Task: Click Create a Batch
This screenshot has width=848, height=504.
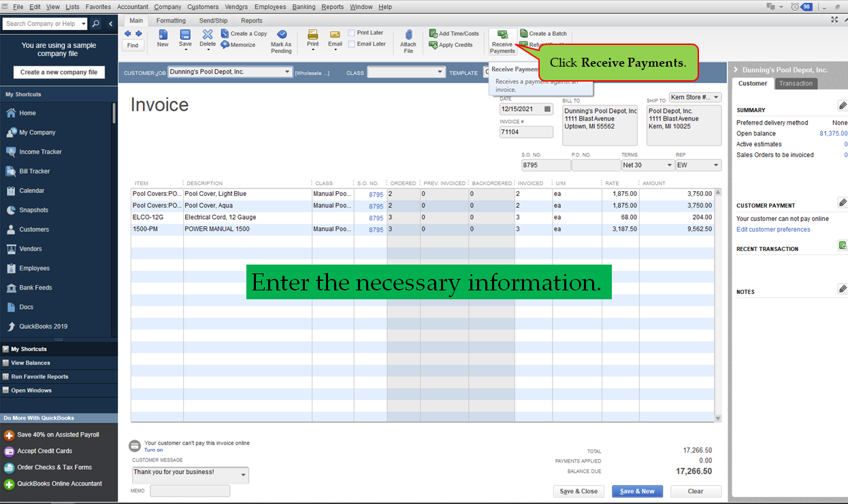Action: point(543,33)
